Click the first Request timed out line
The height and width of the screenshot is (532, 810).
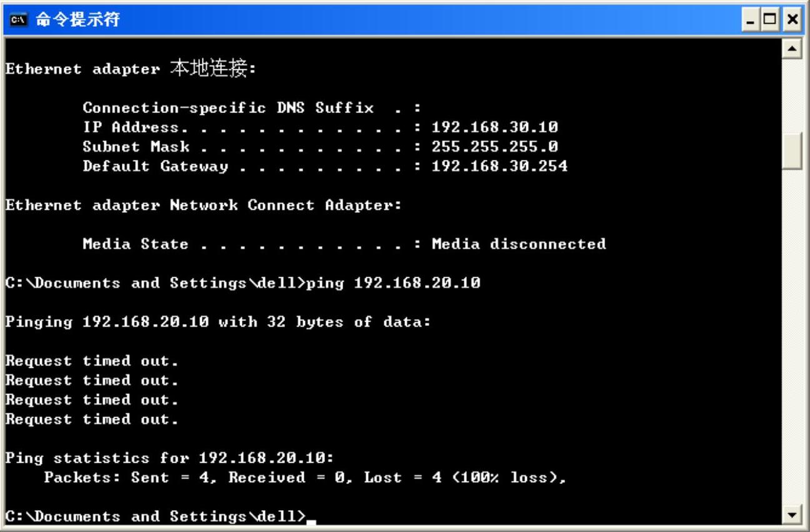click(92, 360)
